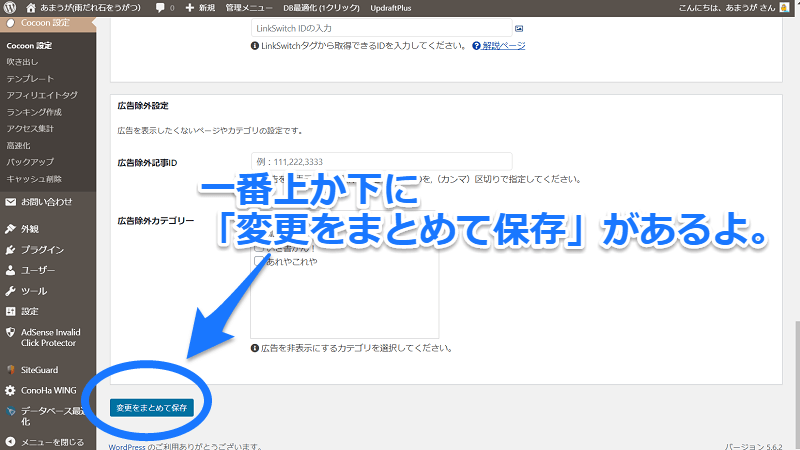
Task: Click the WordPress logo in admin bar
Action: [x=11, y=8]
